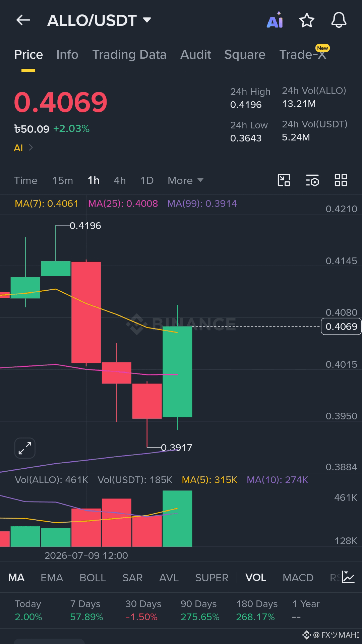Open indicator chart settings icon
Viewport: 362px width, 644px height.
coord(348,577)
